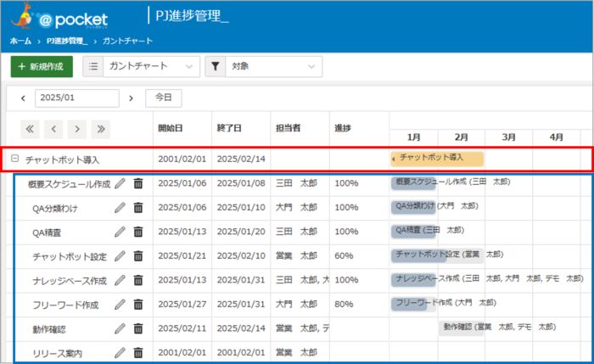The image size is (594, 364).
Task: Click the 新規作成 button
Action: 42,67
